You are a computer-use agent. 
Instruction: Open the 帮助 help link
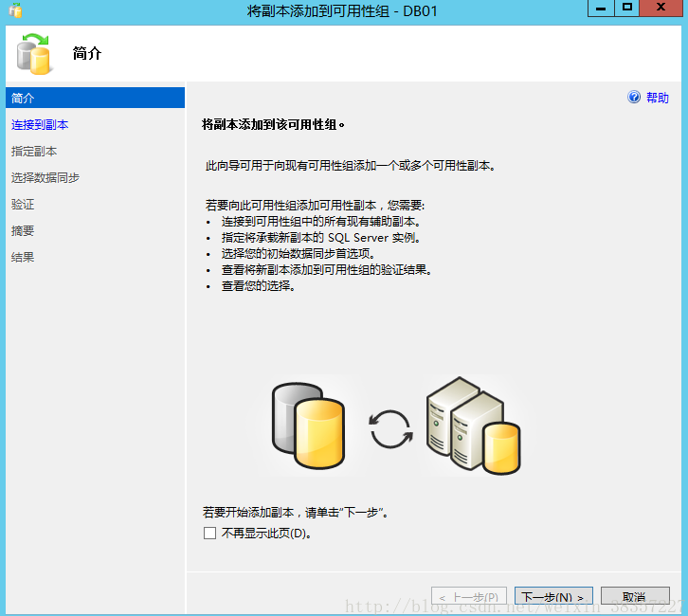[658, 98]
